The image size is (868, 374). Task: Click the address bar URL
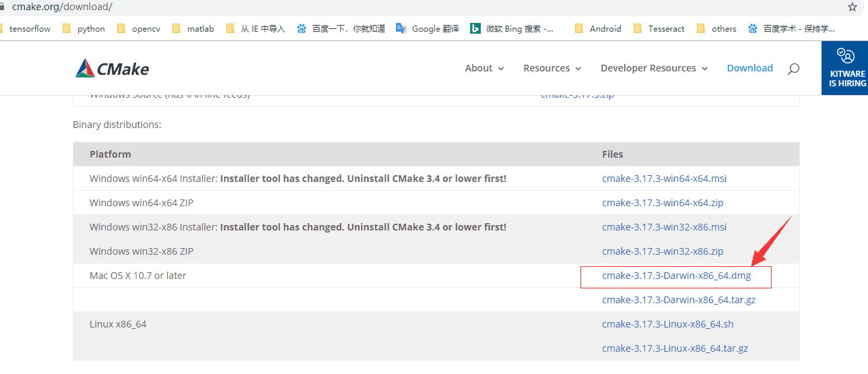(62, 7)
